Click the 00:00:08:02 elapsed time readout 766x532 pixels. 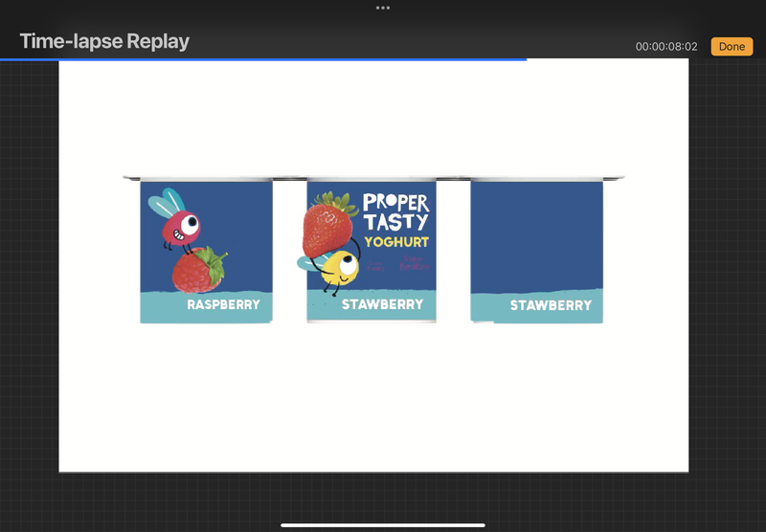666,47
